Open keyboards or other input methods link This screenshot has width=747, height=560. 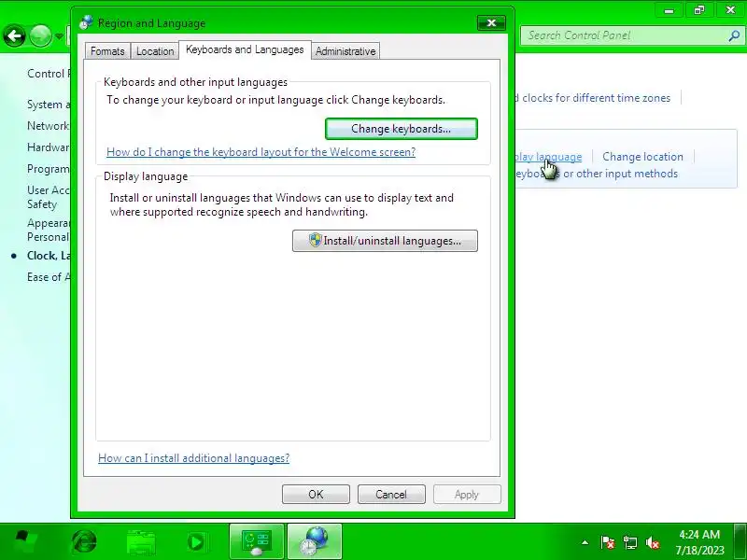[x=597, y=174]
